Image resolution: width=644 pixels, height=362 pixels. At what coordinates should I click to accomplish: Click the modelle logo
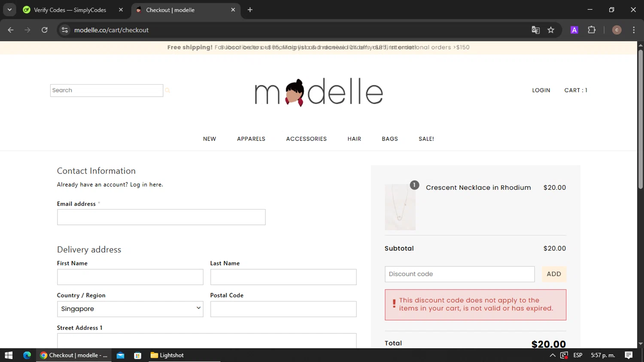(x=319, y=92)
